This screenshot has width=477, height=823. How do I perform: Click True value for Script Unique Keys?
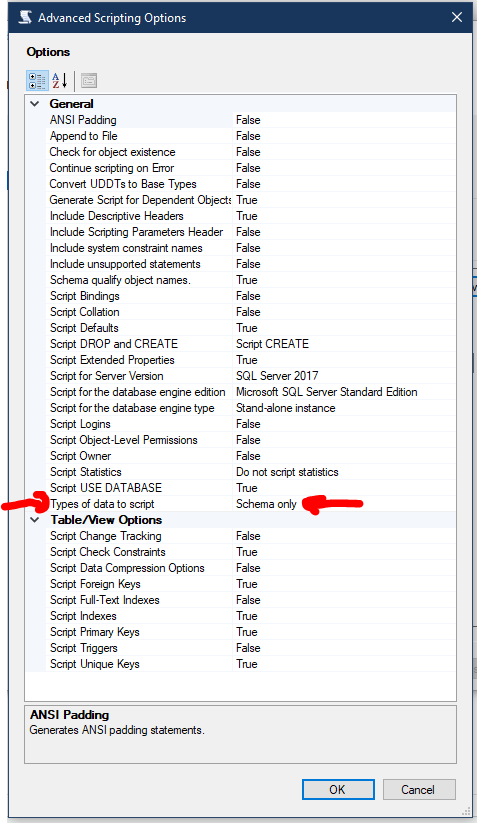pyautogui.click(x=247, y=664)
